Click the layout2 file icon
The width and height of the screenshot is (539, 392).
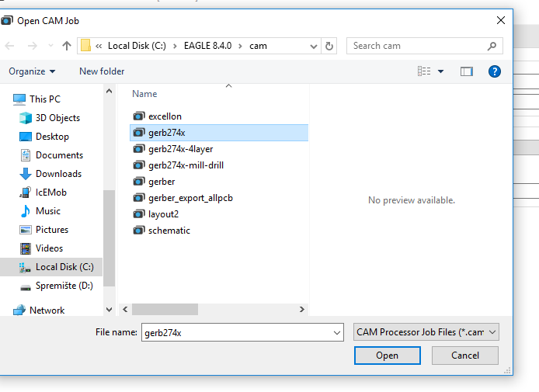139,214
